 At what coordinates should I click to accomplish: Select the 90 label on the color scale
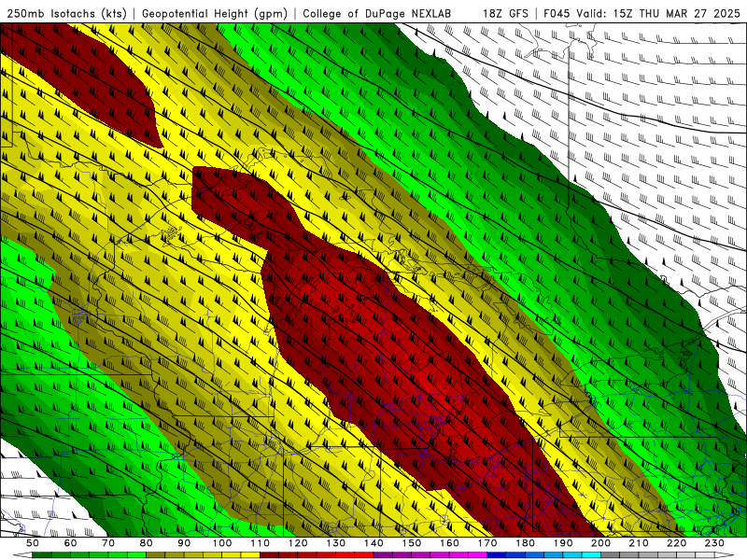[184, 543]
